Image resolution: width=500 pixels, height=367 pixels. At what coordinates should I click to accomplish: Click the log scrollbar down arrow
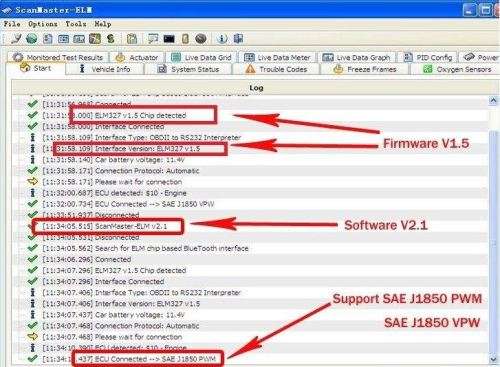click(x=493, y=359)
